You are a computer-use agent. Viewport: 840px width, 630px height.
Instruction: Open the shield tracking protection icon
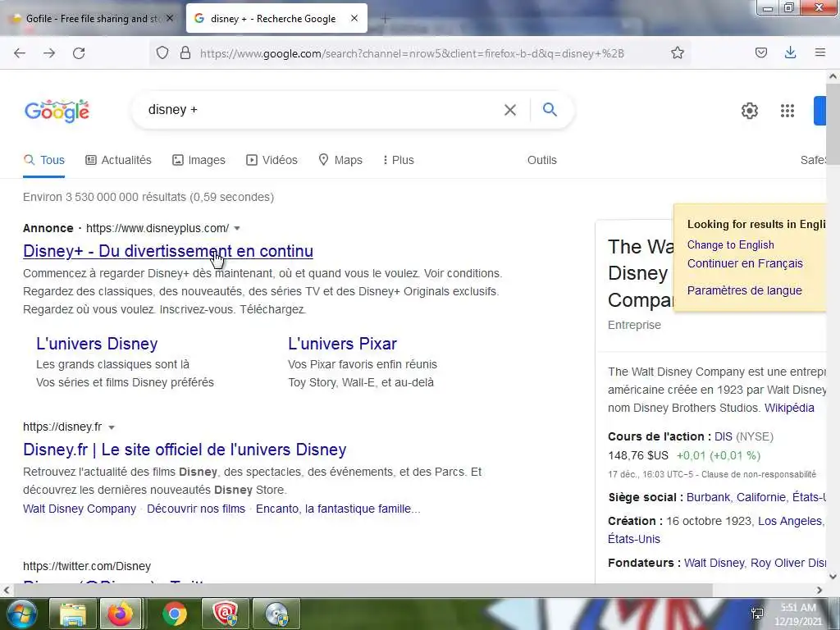[x=162, y=53]
